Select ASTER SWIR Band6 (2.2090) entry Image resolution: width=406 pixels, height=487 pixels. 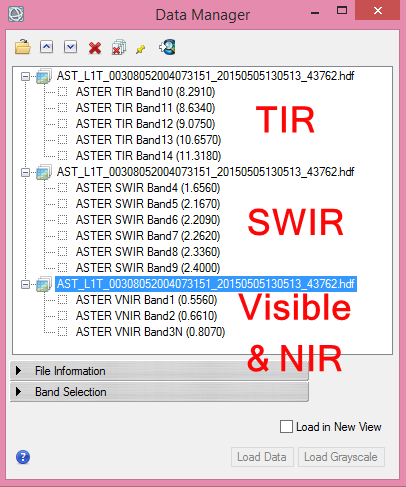click(148, 220)
